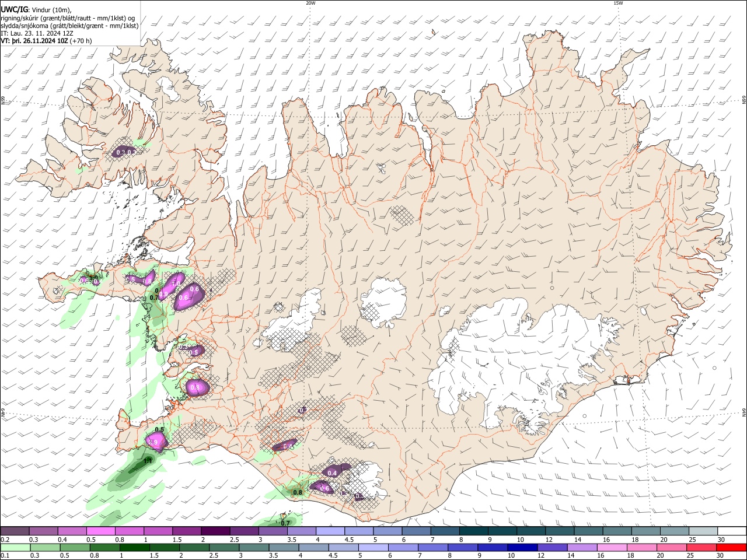Click the 'slydda/snjókoma' legend description line
The height and width of the screenshot is (560, 747).
coord(69,26)
